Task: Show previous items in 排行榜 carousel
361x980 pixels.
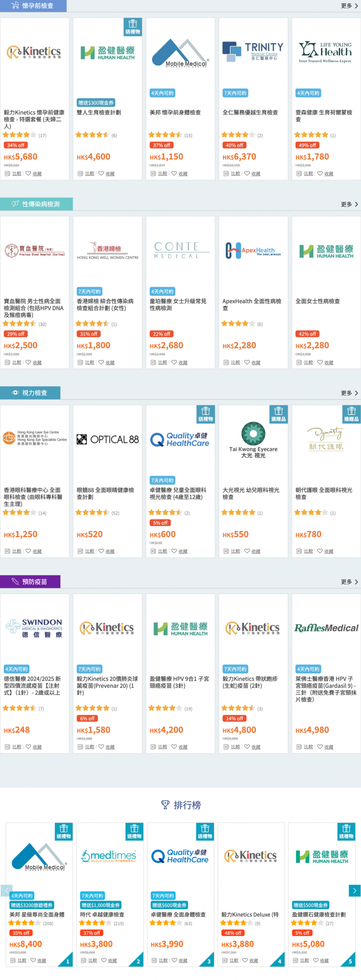Action: click(6, 890)
